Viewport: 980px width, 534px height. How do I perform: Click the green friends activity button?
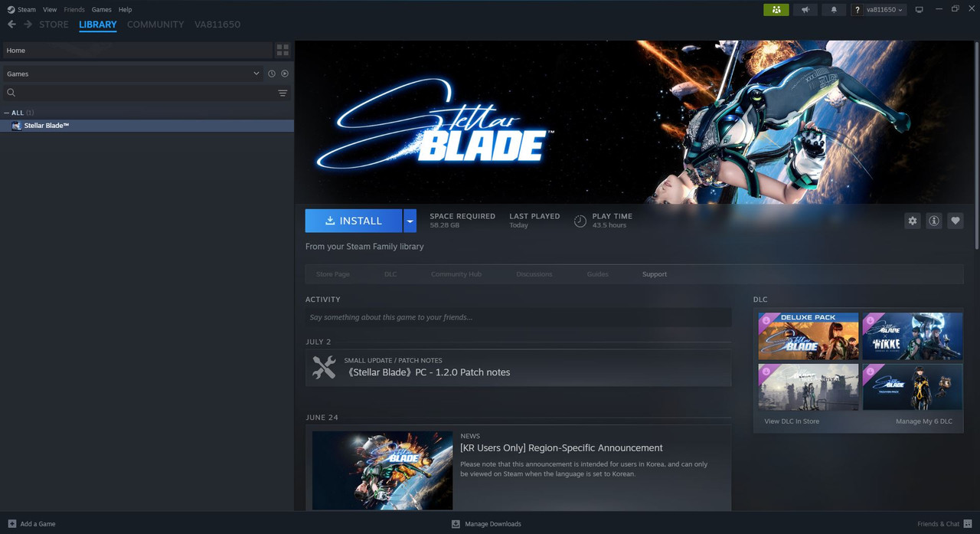776,9
